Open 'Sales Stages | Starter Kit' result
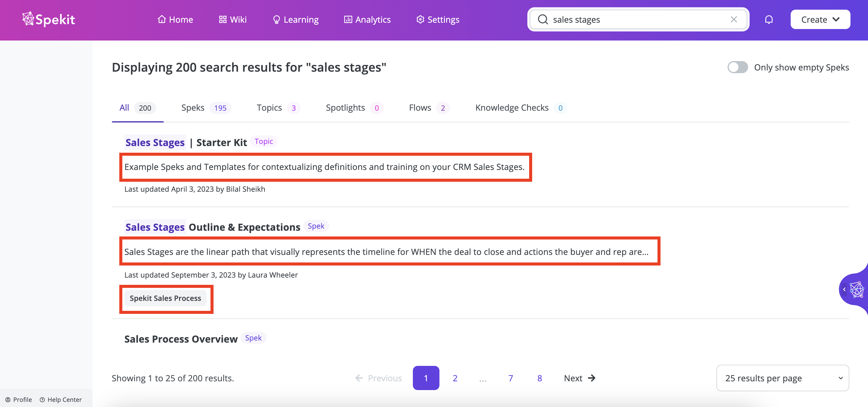 [186, 142]
